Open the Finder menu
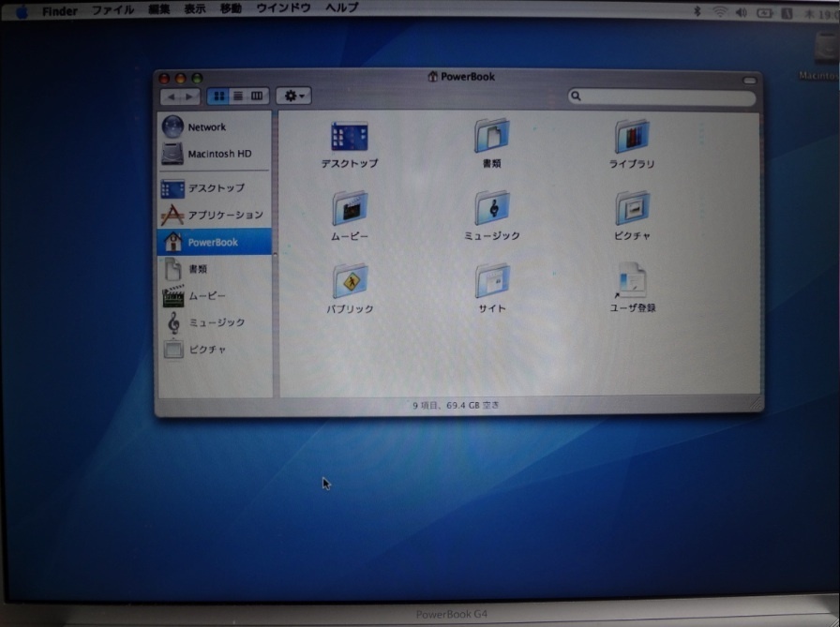 pos(60,10)
